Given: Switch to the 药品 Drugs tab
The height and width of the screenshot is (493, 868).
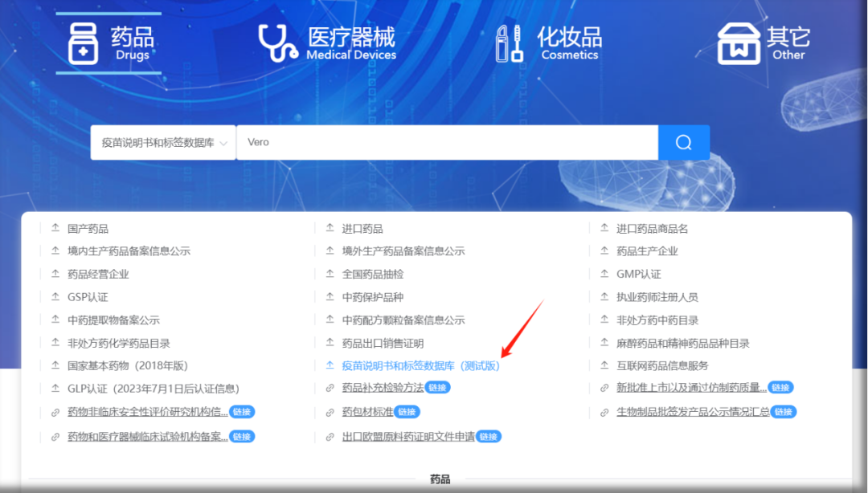Looking at the screenshot, I should [132, 43].
